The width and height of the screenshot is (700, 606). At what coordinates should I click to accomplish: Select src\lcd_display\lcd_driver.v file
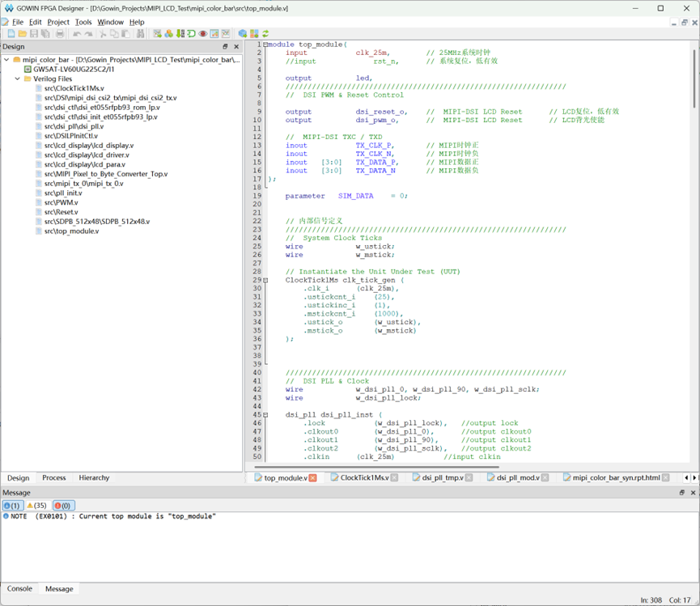pos(87,155)
